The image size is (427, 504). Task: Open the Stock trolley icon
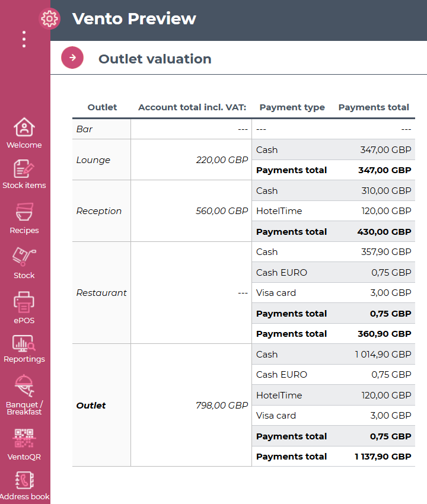click(24, 263)
